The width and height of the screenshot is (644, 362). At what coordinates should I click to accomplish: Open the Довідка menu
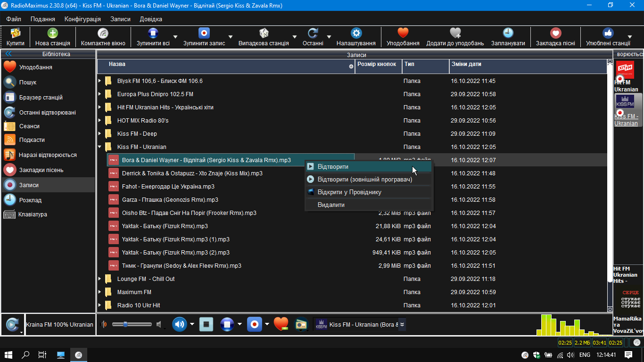(x=151, y=19)
